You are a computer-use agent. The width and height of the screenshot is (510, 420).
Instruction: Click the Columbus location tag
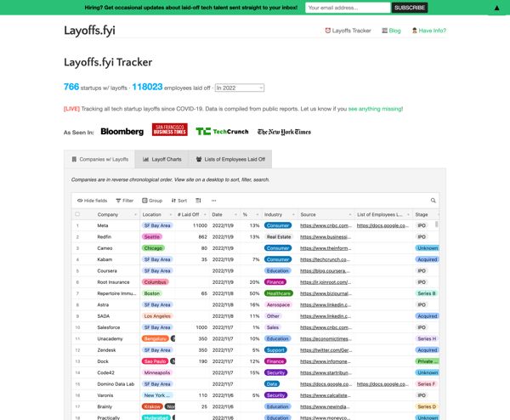(x=156, y=282)
